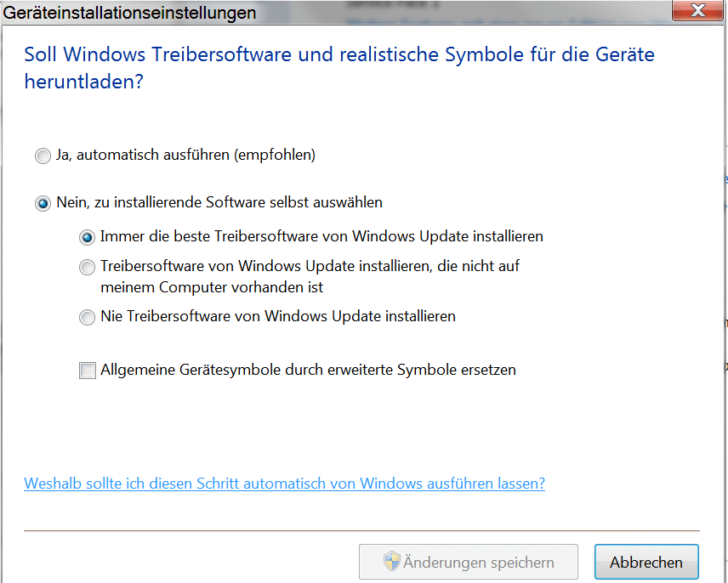This screenshot has width=728, height=583.
Task: Enable checkbox 'Allgemeine Gerätesymbole durch erweiterte Symbole'
Action: (x=87, y=371)
